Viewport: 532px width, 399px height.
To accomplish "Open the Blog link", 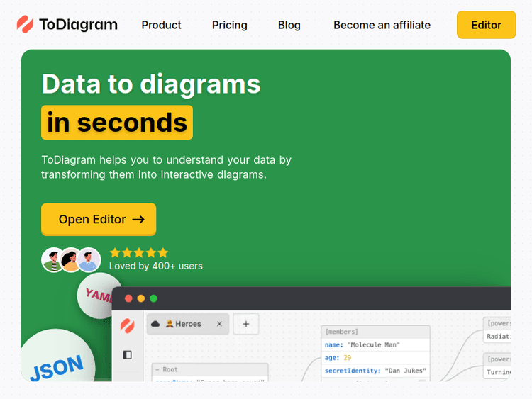I will pos(289,25).
